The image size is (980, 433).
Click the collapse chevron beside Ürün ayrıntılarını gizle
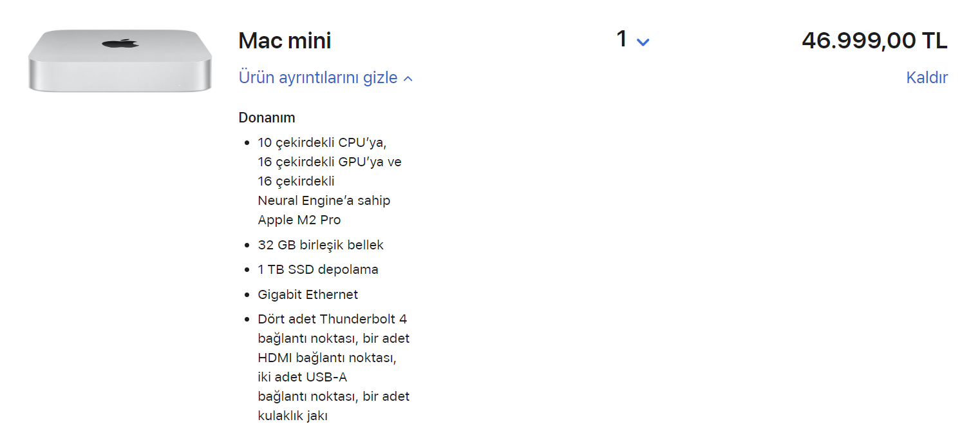point(408,79)
